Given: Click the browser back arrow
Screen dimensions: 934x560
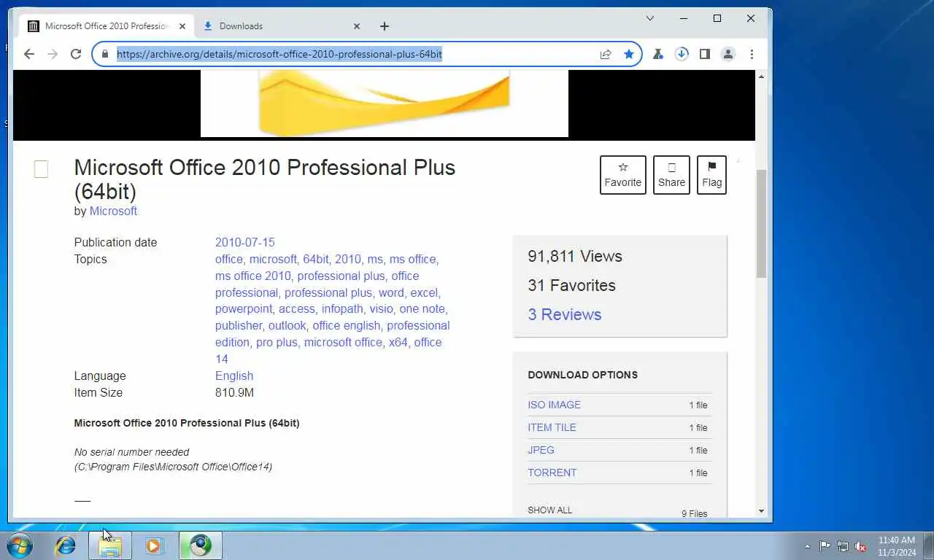Looking at the screenshot, I should pyautogui.click(x=29, y=54).
